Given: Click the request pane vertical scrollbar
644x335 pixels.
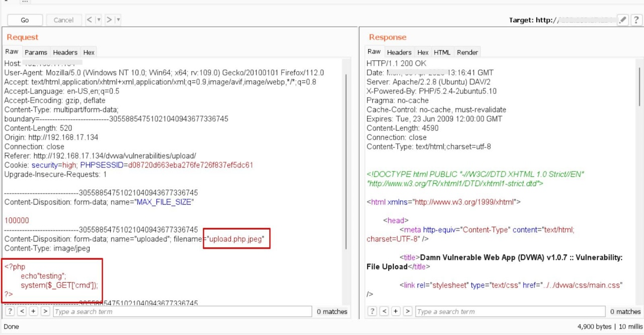Looking at the screenshot, I should 346,161.
